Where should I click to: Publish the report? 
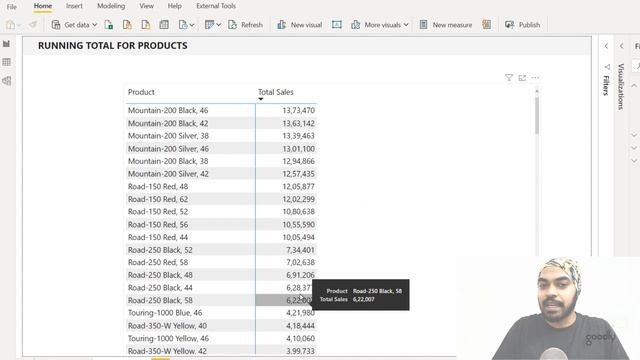[522, 25]
